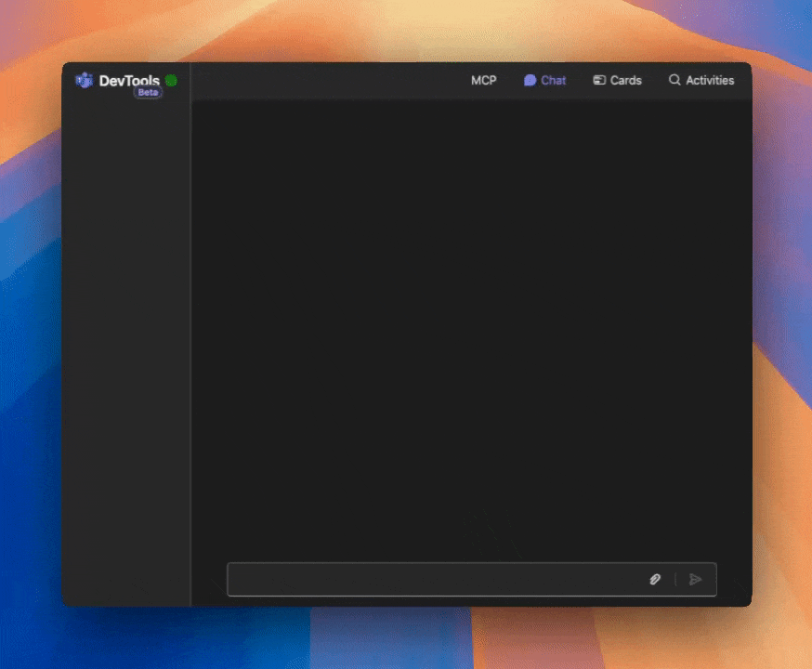This screenshot has width=812, height=669.
Task: Open the MCP tab
Action: pyautogui.click(x=483, y=81)
